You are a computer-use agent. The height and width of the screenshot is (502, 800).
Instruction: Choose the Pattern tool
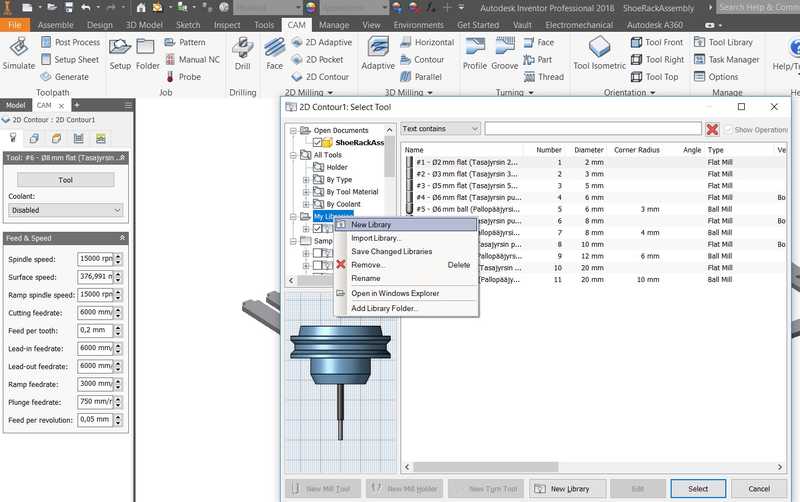tap(185, 42)
